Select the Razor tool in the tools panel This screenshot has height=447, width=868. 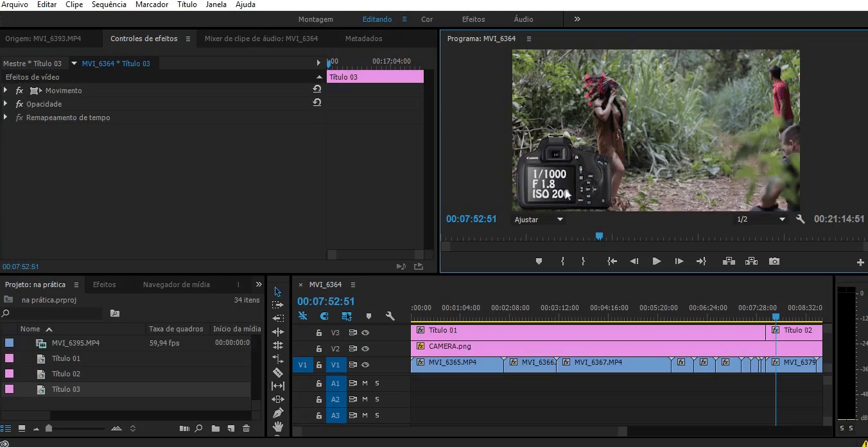coord(278,372)
